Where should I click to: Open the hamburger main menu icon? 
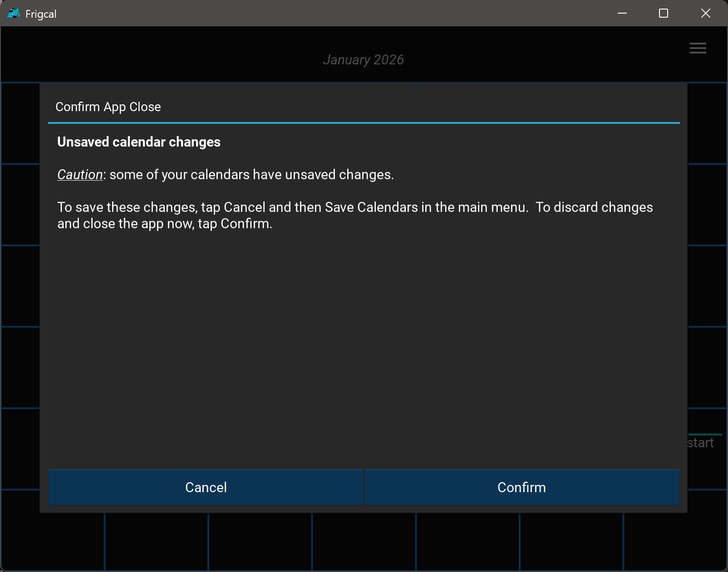tap(698, 48)
